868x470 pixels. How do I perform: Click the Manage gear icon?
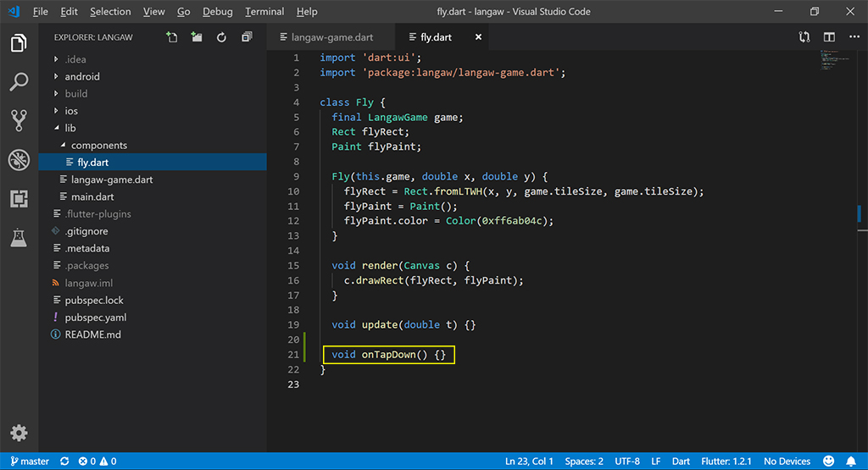pyautogui.click(x=19, y=433)
